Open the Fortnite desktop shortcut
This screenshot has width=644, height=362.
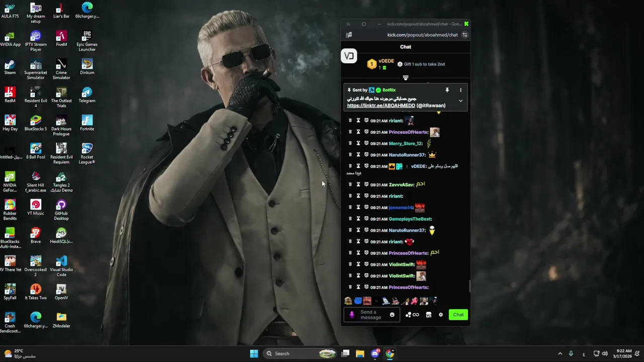click(87, 123)
